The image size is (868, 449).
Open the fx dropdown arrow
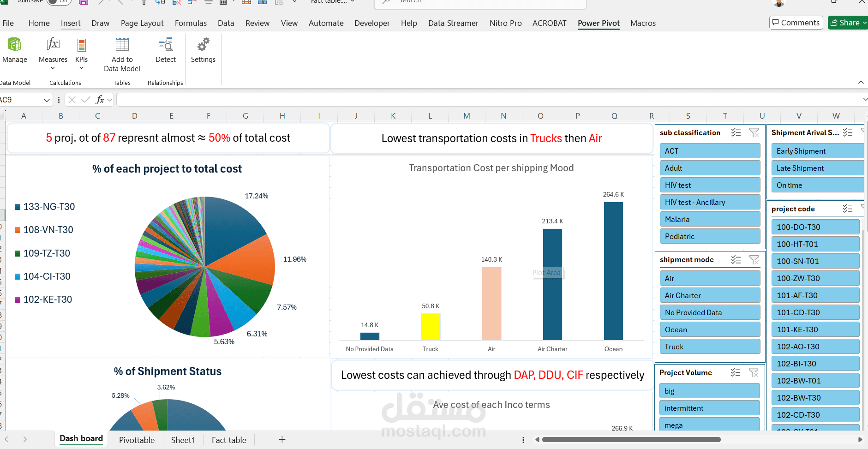pyautogui.click(x=110, y=100)
